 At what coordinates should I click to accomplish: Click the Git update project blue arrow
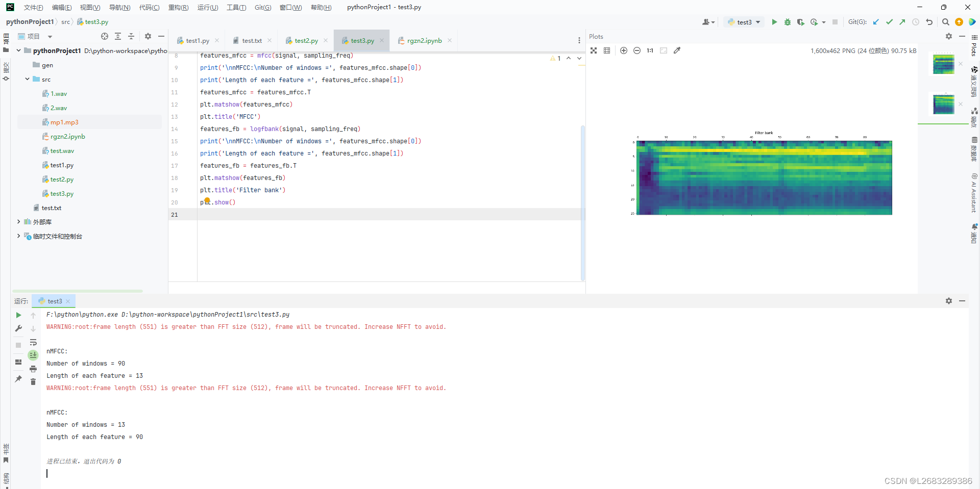[x=876, y=22]
